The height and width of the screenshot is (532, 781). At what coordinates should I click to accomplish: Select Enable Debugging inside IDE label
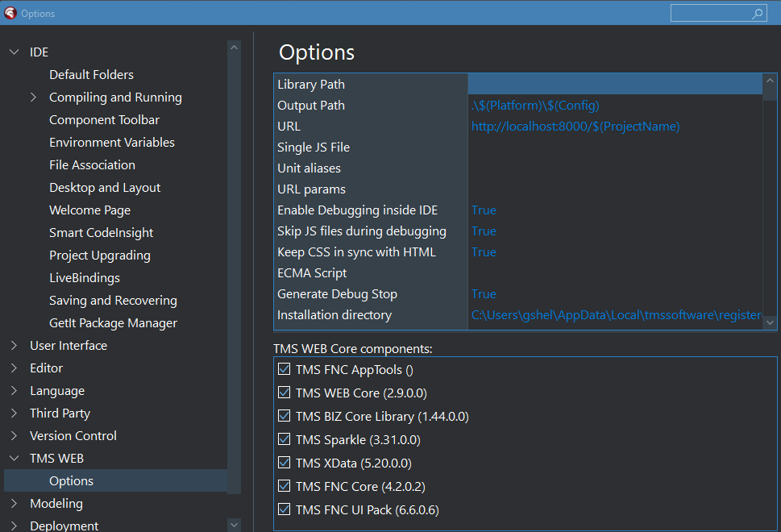(x=357, y=210)
